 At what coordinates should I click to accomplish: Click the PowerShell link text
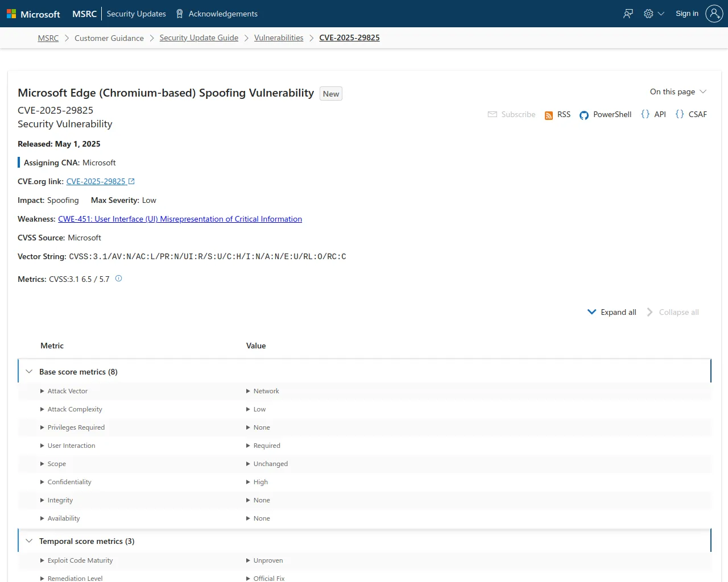pos(612,114)
